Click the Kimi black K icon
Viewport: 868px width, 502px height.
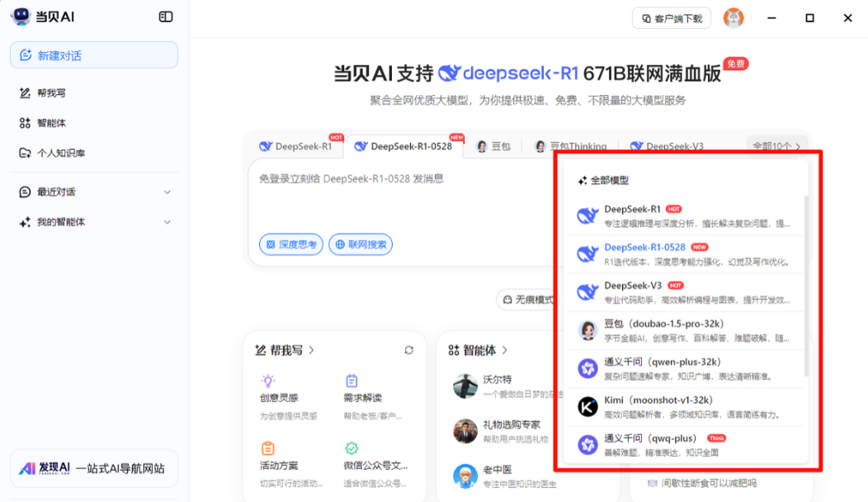tap(587, 407)
